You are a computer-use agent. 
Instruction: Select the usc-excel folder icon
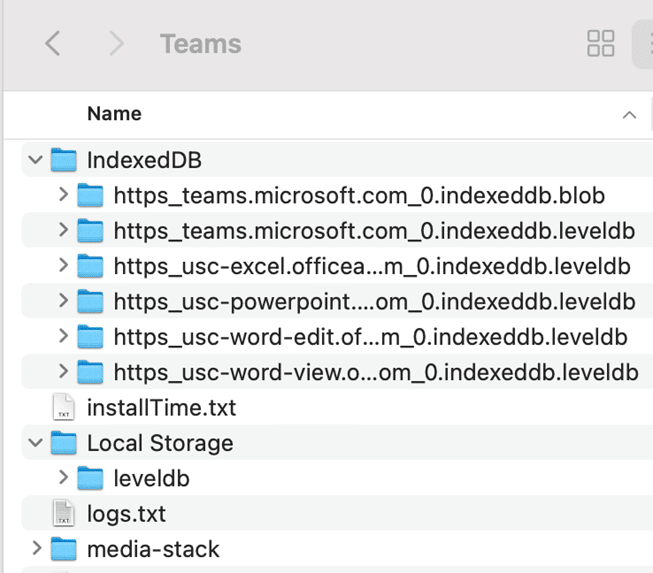[90, 266]
